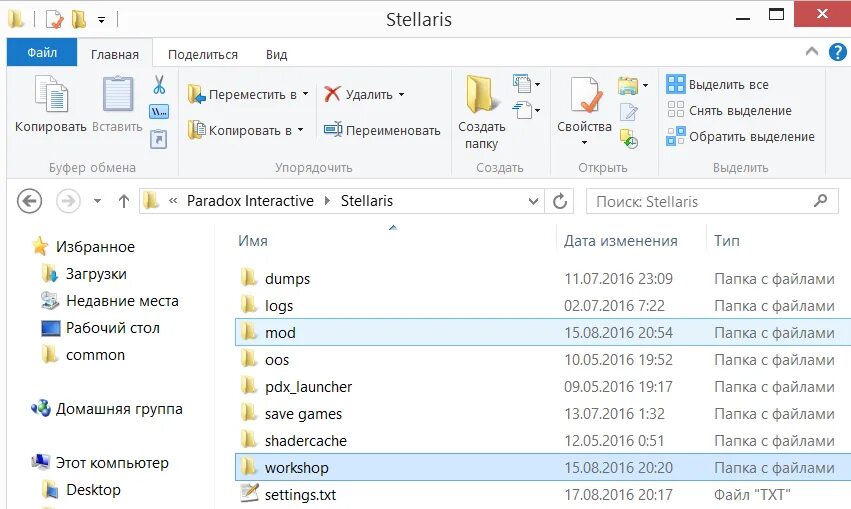
Task: Open the Файл menu tab
Action: pyautogui.click(x=42, y=53)
